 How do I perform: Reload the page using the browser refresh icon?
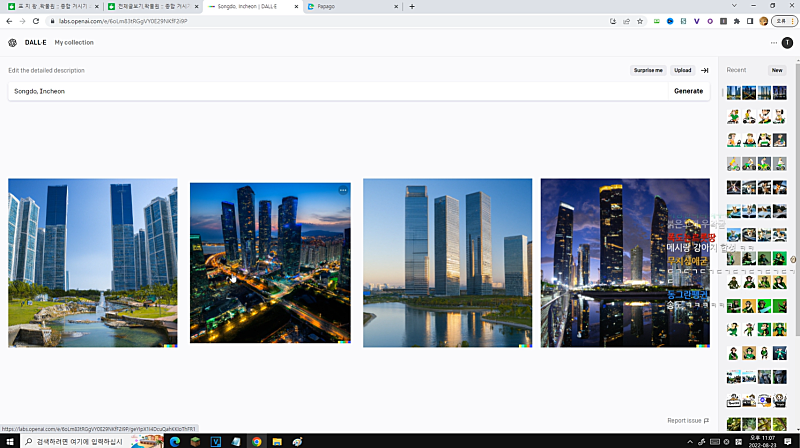pyautogui.click(x=36, y=20)
